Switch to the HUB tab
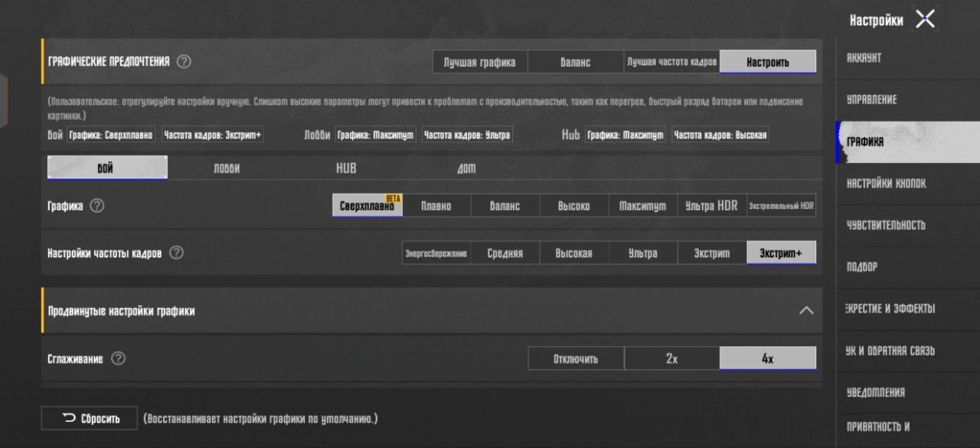980x448 pixels. coord(346,168)
